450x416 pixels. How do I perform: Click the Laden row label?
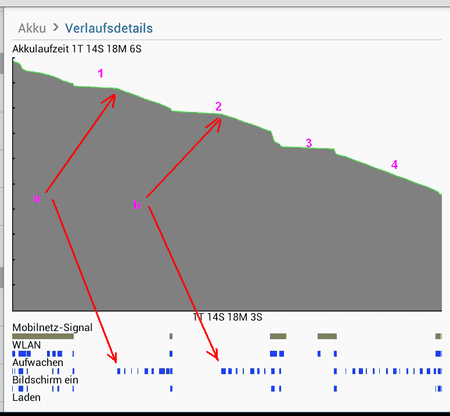pos(26,397)
